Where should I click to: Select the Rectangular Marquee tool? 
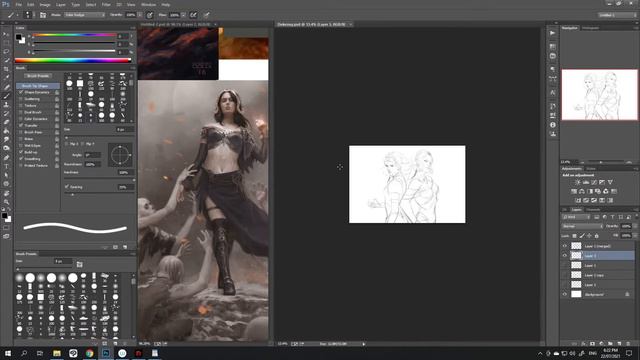(6, 43)
